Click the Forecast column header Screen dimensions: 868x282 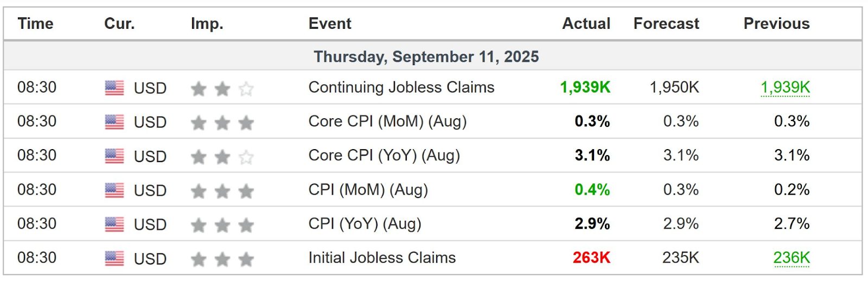click(x=666, y=24)
